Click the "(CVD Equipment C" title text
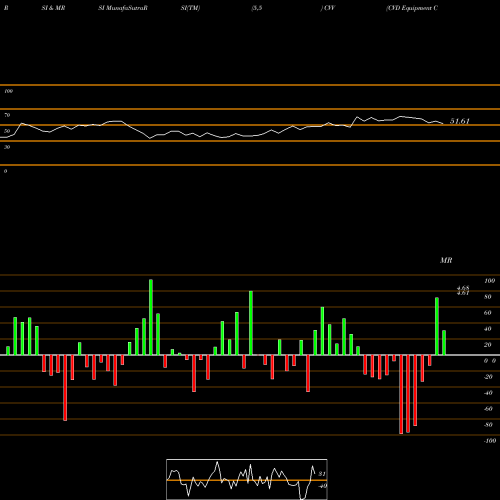This screenshot has width=500, height=500. (412, 8)
